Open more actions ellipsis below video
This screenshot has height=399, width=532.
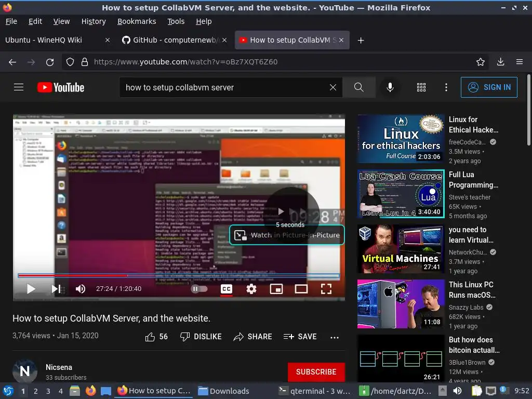[x=335, y=337]
